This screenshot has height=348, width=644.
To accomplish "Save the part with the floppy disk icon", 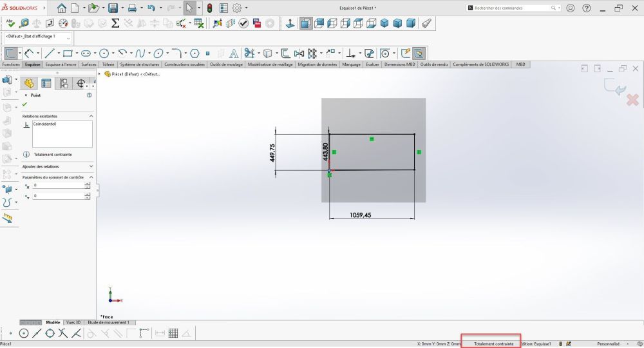I will coord(113,8).
